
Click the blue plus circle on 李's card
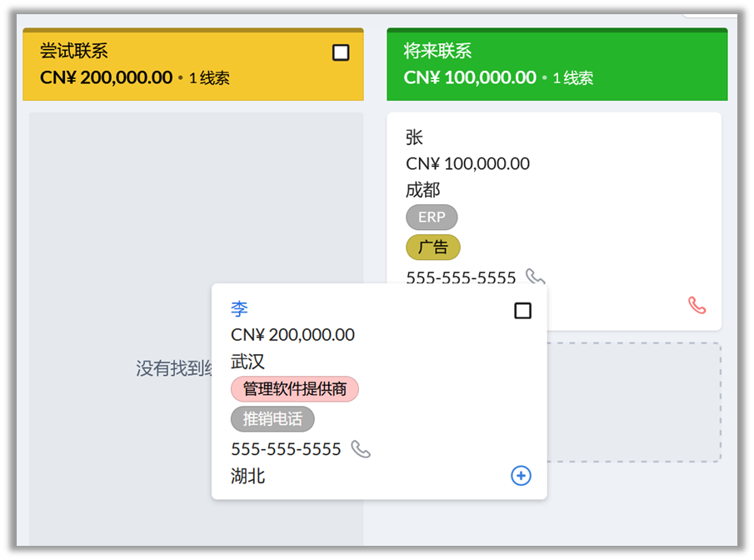pos(521,475)
